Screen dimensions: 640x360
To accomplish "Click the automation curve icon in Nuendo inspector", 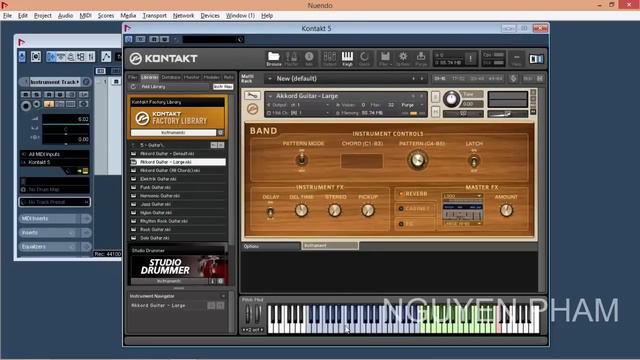I will (x=106, y=56).
